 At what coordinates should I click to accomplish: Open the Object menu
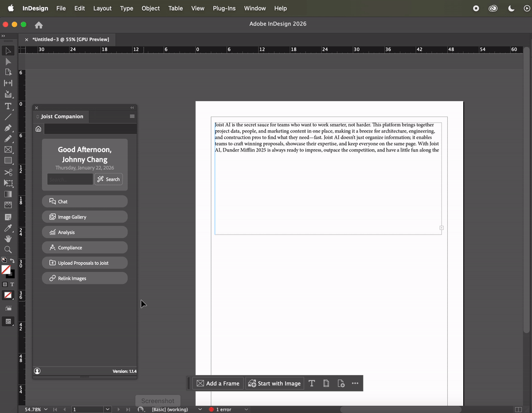click(151, 8)
